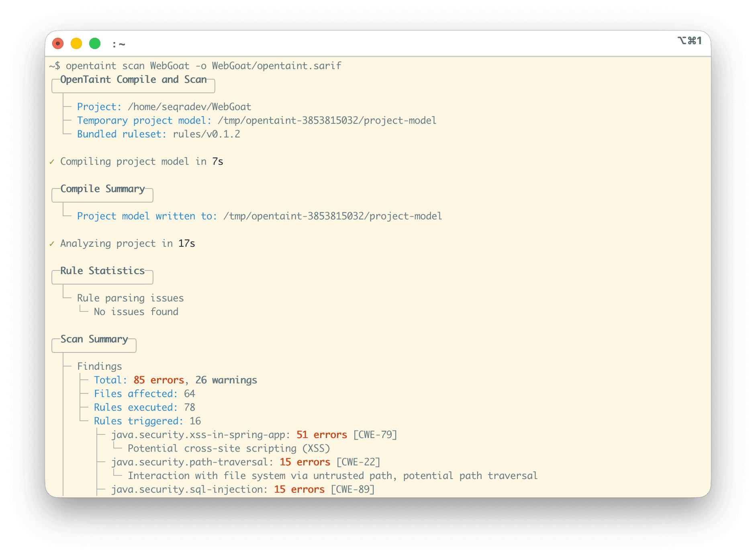
Task: Click the 'Rules executed:' label
Action: pyautogui.click(x=136, y=408)
